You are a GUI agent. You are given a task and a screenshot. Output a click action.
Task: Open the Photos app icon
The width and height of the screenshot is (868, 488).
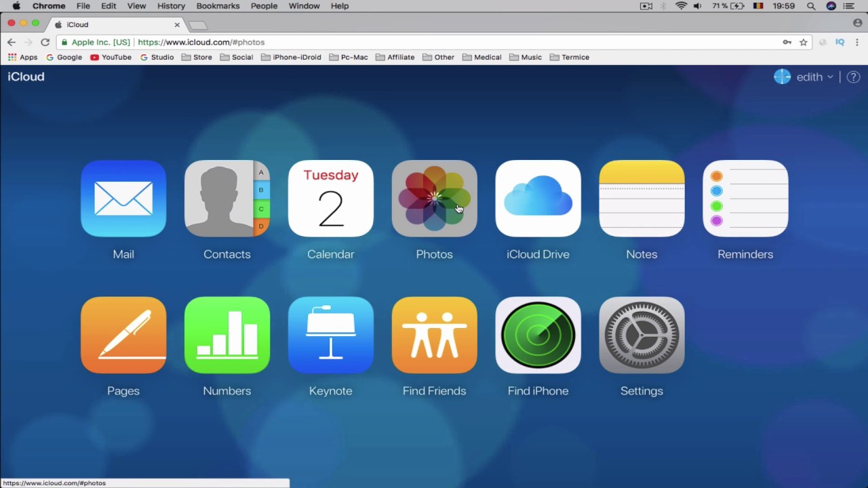pyautogui.click(x=435, y=199)
